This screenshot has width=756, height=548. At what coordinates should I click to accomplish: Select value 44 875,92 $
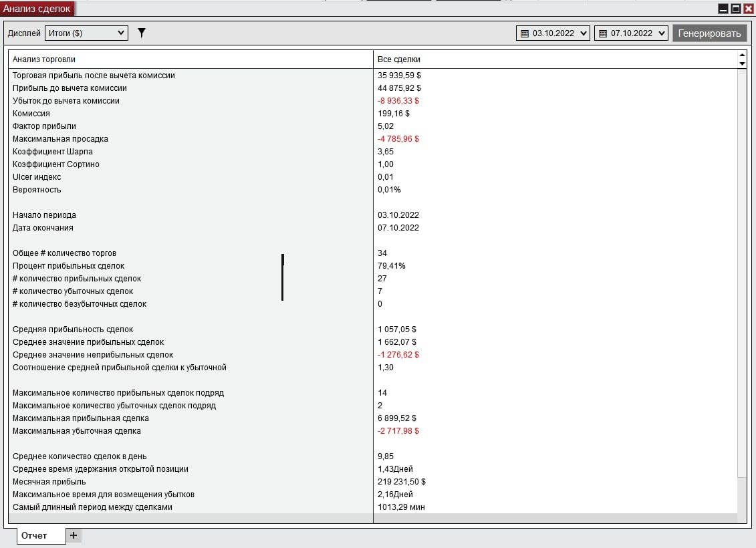(x=399, y=88)
